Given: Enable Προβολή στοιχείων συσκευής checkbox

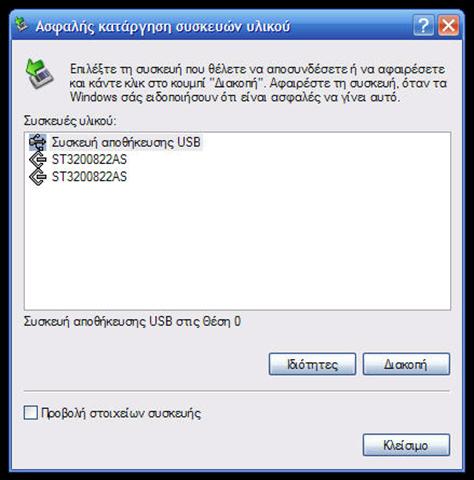Looking at the screenshot, I should [31, 413].
